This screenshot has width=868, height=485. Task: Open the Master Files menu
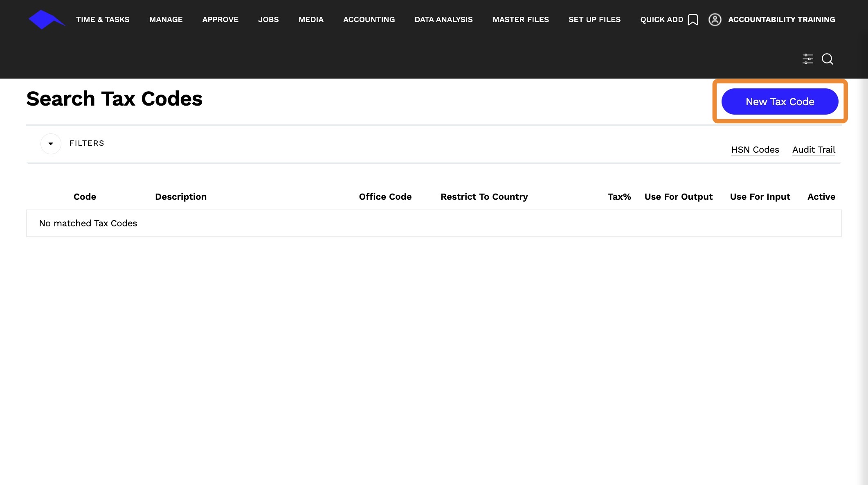[520, 20]
